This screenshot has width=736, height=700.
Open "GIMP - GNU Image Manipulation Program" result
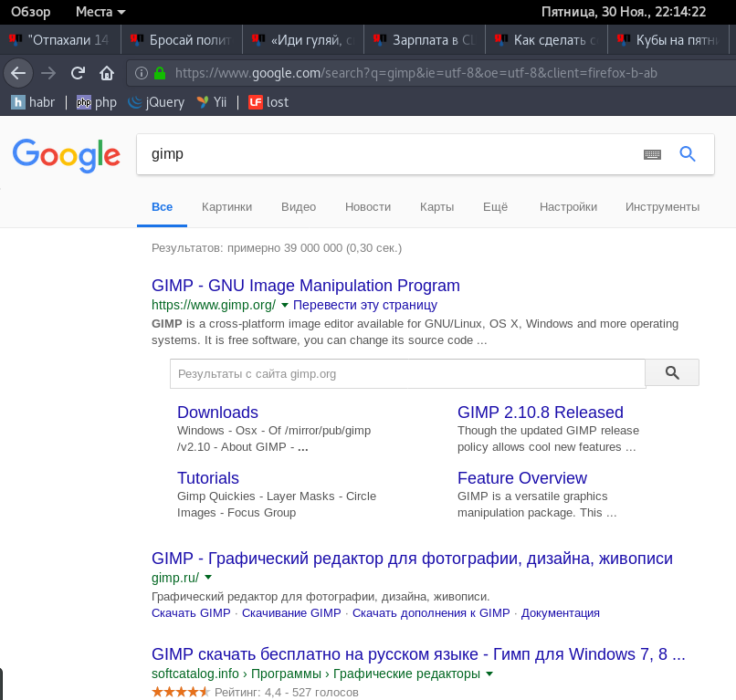306,286
